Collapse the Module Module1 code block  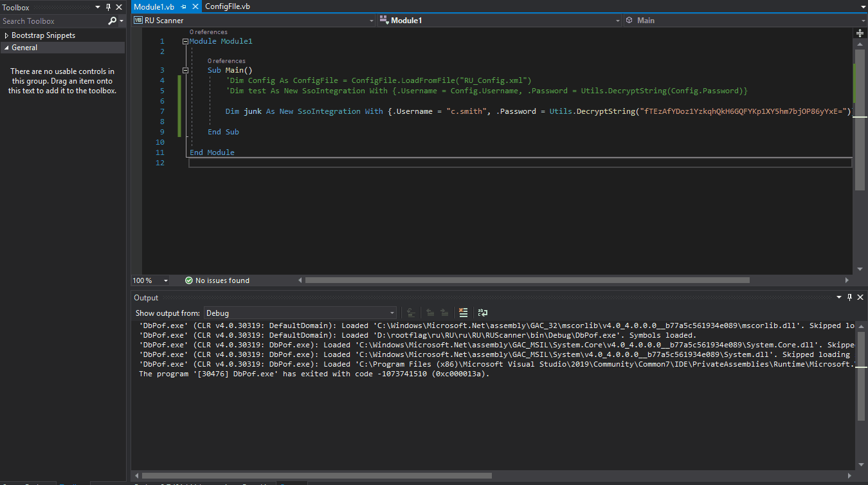pos(185,41)
